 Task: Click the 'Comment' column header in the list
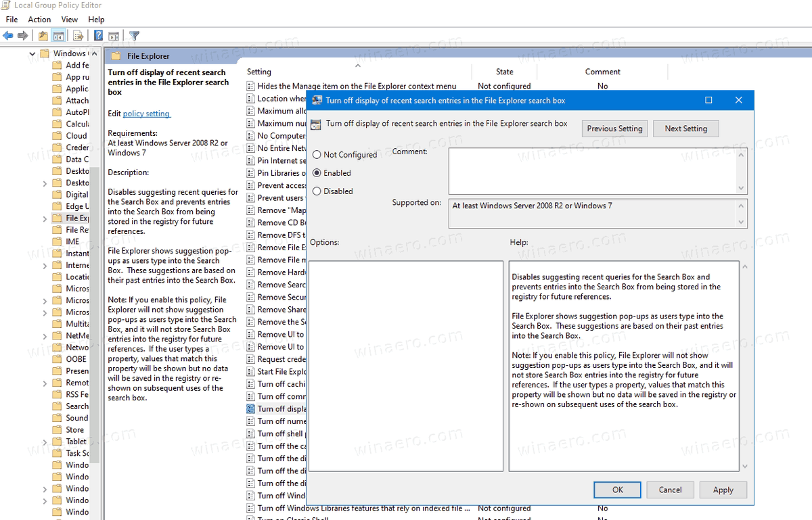tap(603, 72)
